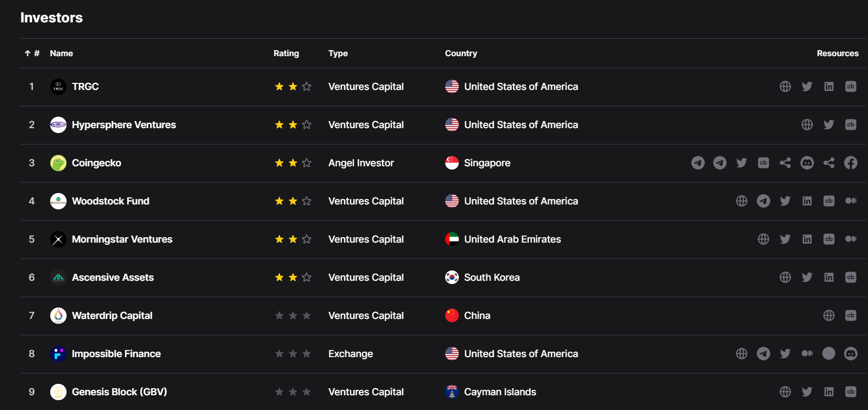Open Hypersphere Ventures' Twitter profile icon

(x=829, y=125)
